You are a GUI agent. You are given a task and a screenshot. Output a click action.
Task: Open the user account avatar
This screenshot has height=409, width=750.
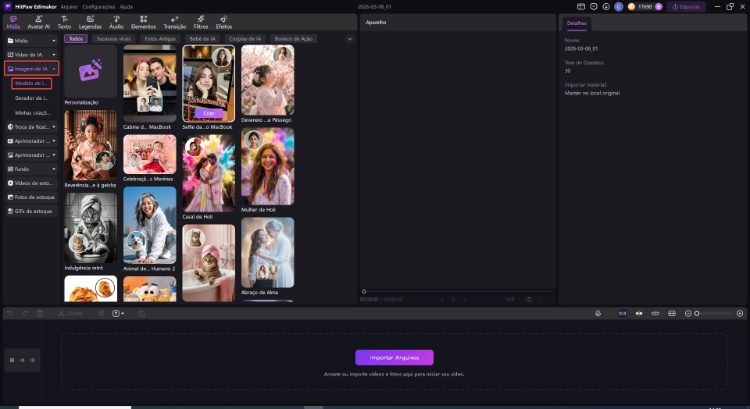coord(618,7)
